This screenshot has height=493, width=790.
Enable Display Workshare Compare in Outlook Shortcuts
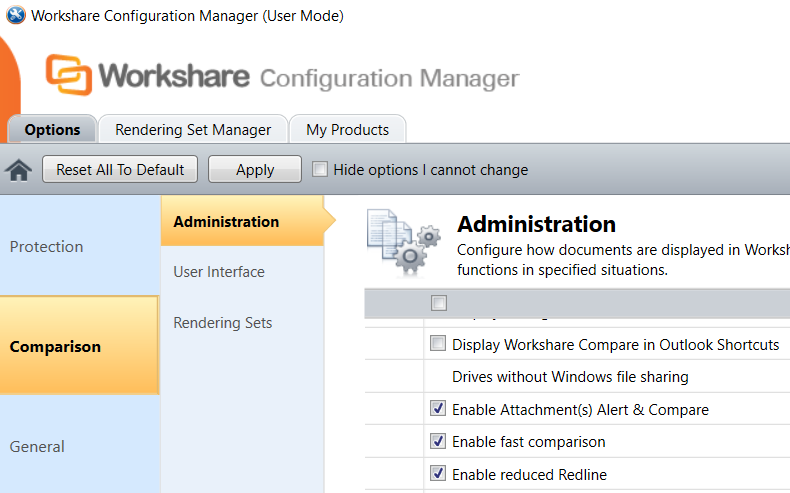[438, 343]
